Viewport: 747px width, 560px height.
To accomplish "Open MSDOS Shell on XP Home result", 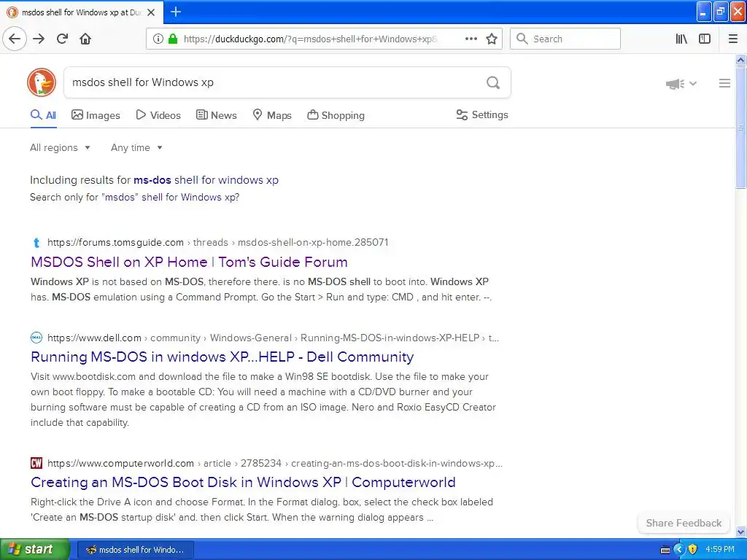I will [x=189, y=262].
